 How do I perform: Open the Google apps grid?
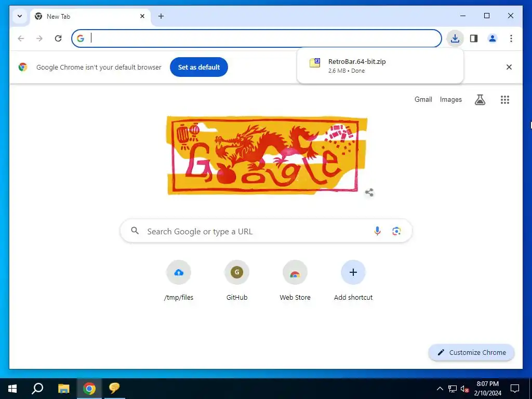pos(505,99)
